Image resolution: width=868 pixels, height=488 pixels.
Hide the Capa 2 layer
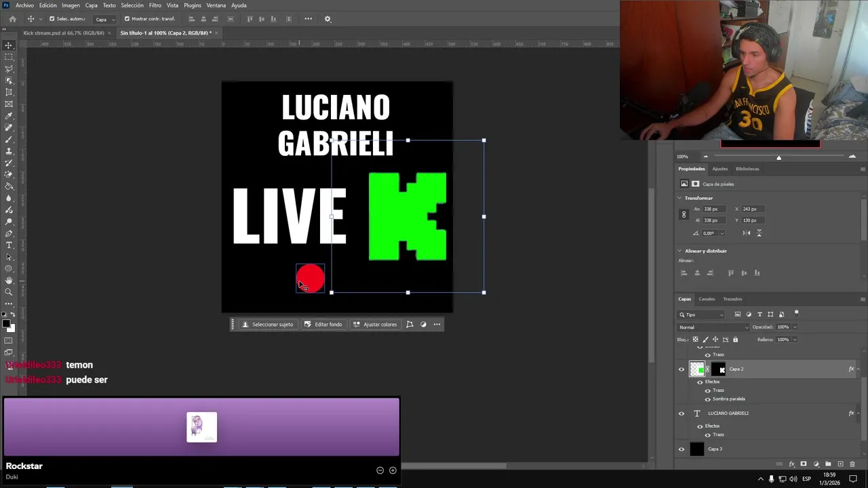tap(682, 369)
